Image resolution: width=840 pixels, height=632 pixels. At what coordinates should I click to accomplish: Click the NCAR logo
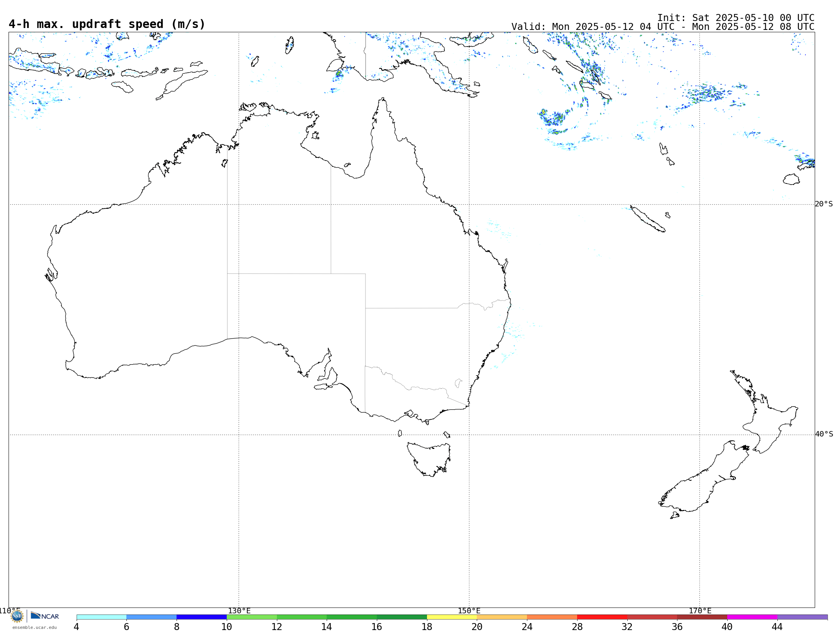coord(45,616)
